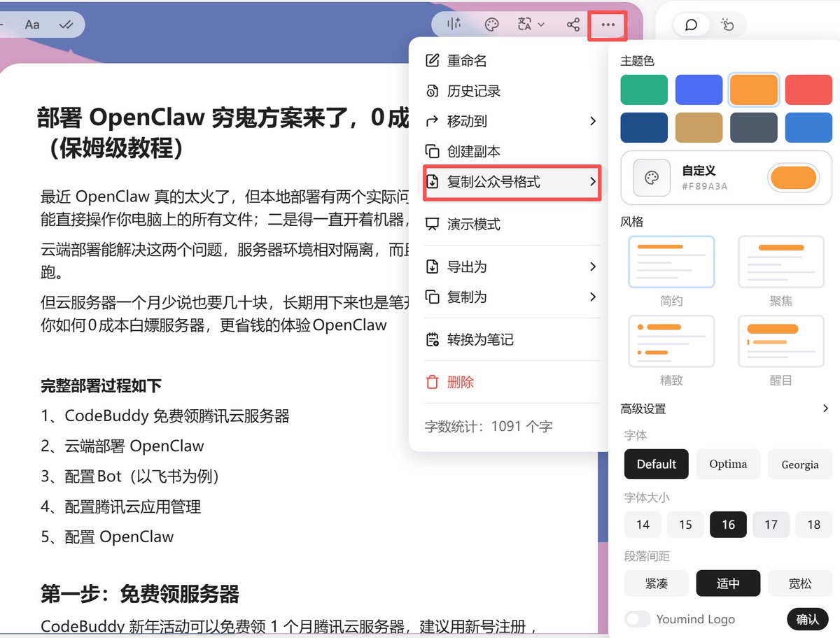
Task: Click the 确认 button
Action: (x=807, y=619)
